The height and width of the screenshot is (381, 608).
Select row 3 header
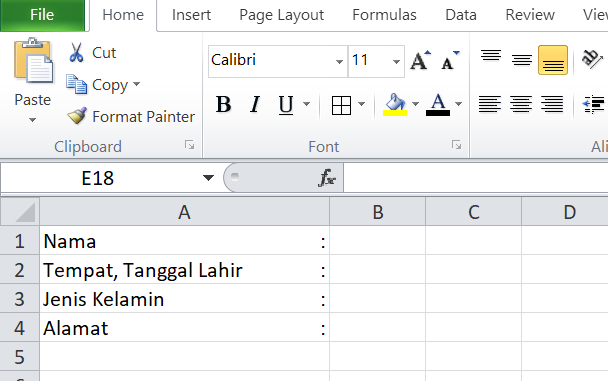click(20, 298)
